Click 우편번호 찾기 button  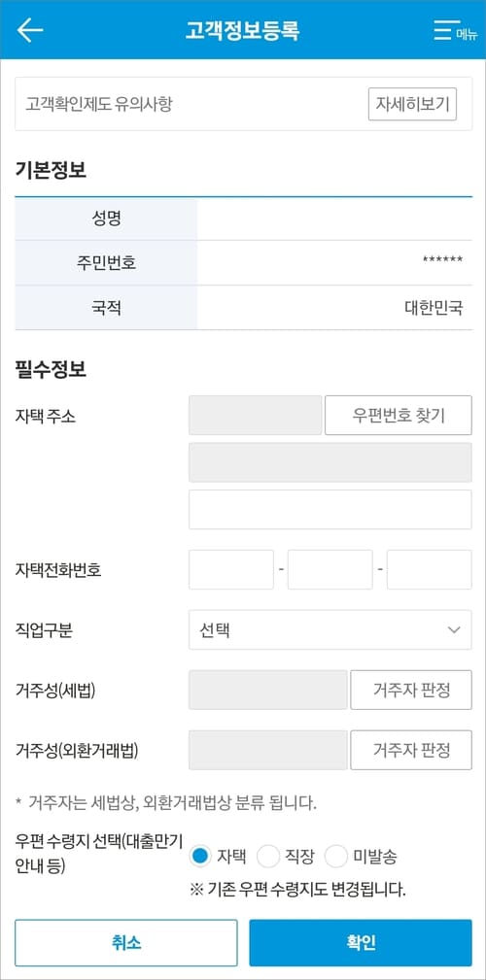[398, 415]
